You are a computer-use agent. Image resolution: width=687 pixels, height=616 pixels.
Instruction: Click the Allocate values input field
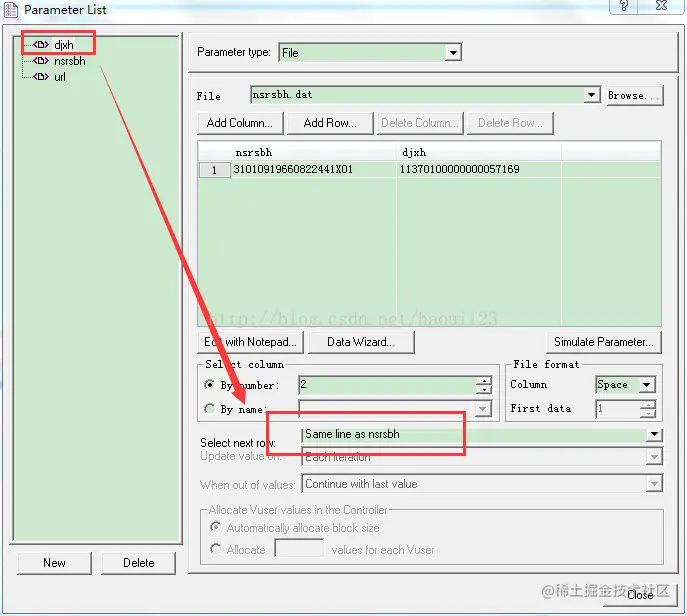[299, 549]
